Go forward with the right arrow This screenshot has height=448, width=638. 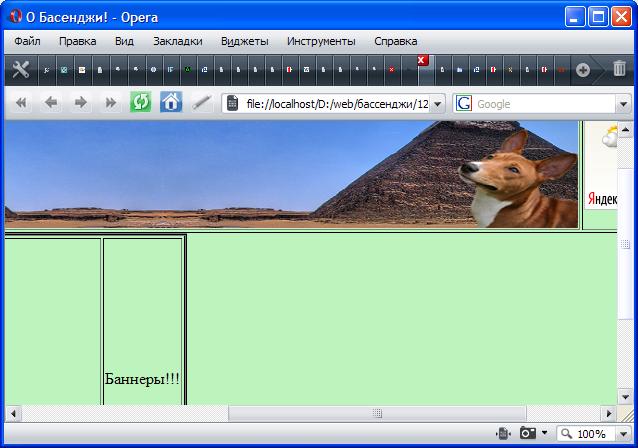[x=81, y=103]
